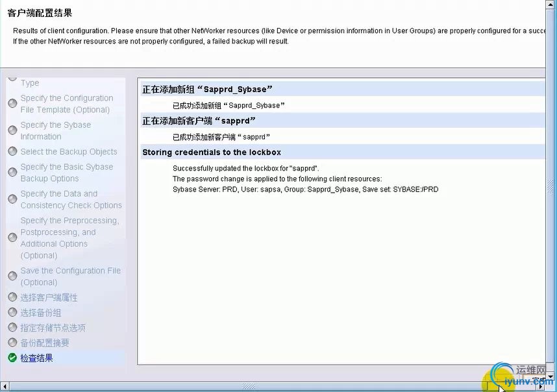Click the step bullet for 备份配置摘要

(12, 342)
